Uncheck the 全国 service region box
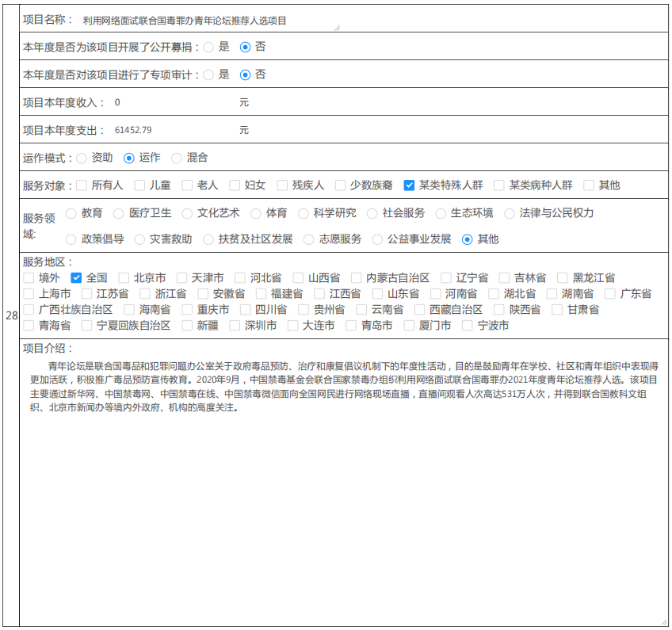The image size is (672, 630). [x=76, y=278]
